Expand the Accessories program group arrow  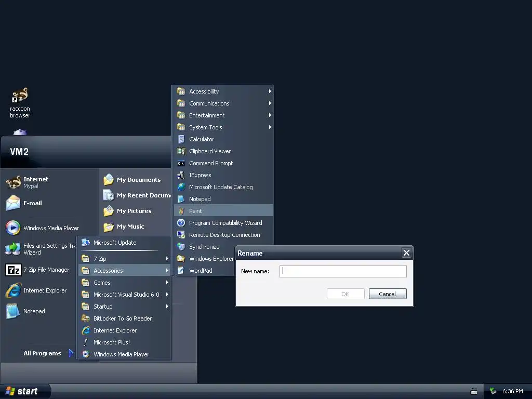[167, 270]
